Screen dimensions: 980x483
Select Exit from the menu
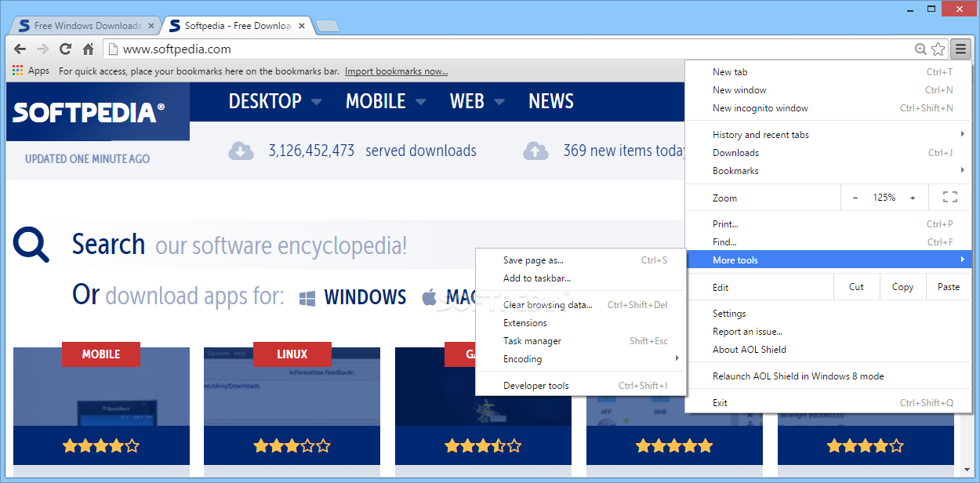(829, 403)
